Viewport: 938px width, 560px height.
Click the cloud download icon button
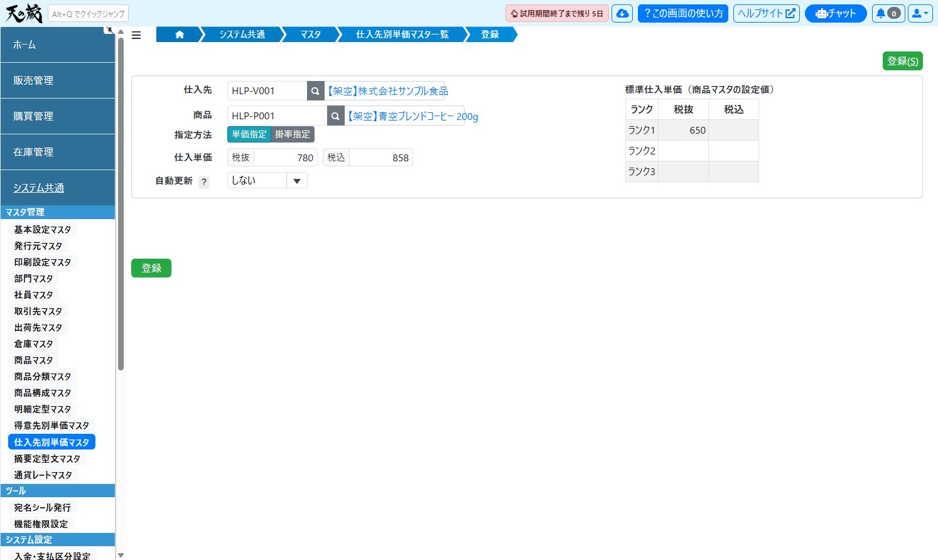click(622, 13)
